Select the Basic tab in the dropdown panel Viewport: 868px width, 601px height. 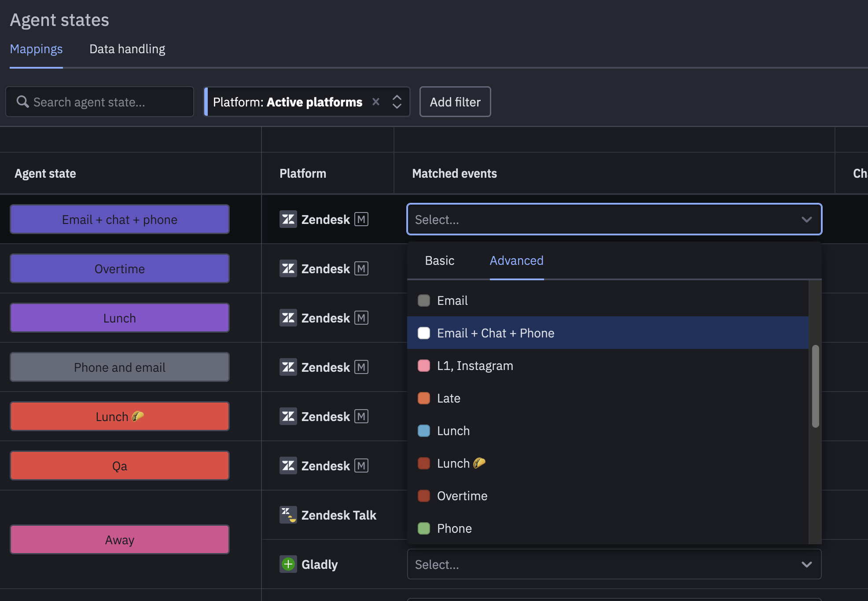pos(439,260)
